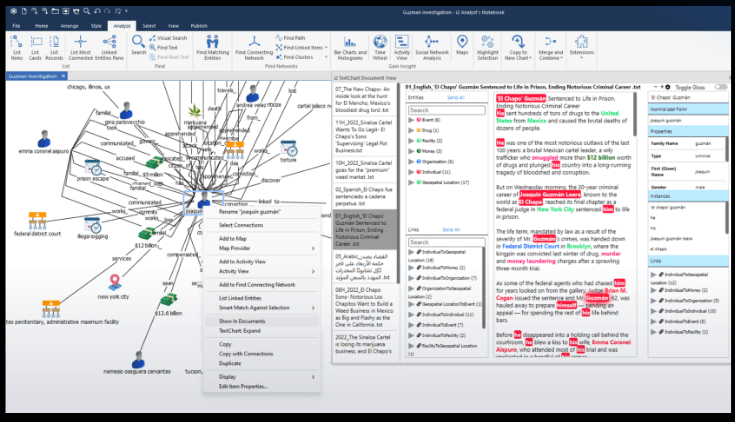
Task: Switch to the Publish ribbon tab
Action: point(199,26)
